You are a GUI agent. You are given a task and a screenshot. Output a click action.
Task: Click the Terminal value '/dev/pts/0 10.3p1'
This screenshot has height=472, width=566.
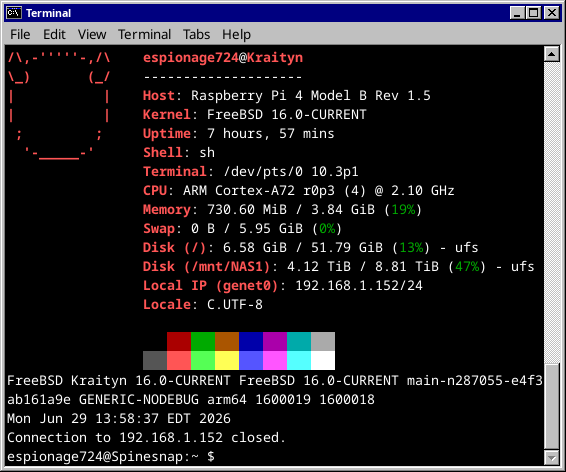(x=291, y=172)
